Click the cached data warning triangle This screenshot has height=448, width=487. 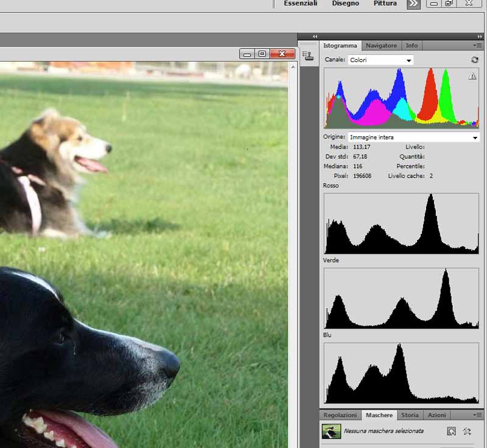(x=472, y=76)
